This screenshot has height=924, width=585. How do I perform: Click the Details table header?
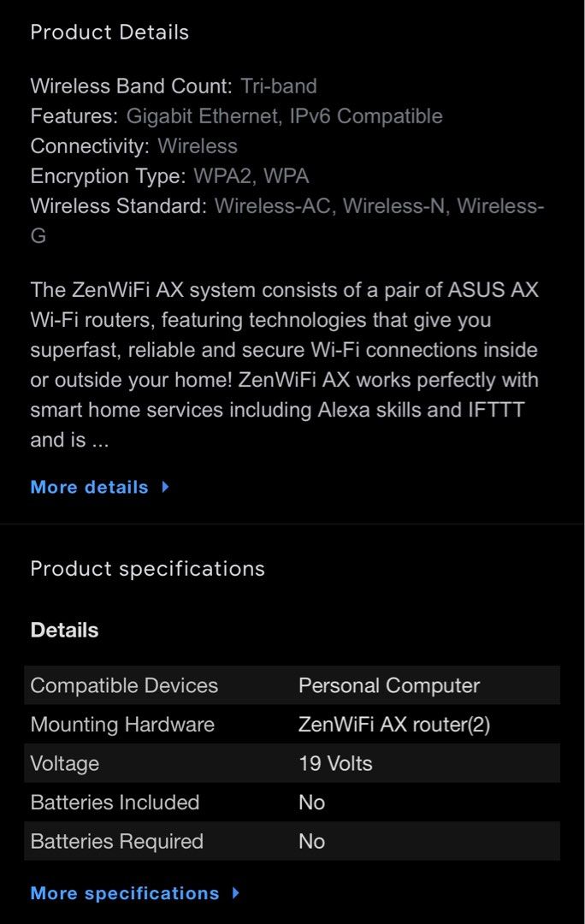[x=65, y=630]
